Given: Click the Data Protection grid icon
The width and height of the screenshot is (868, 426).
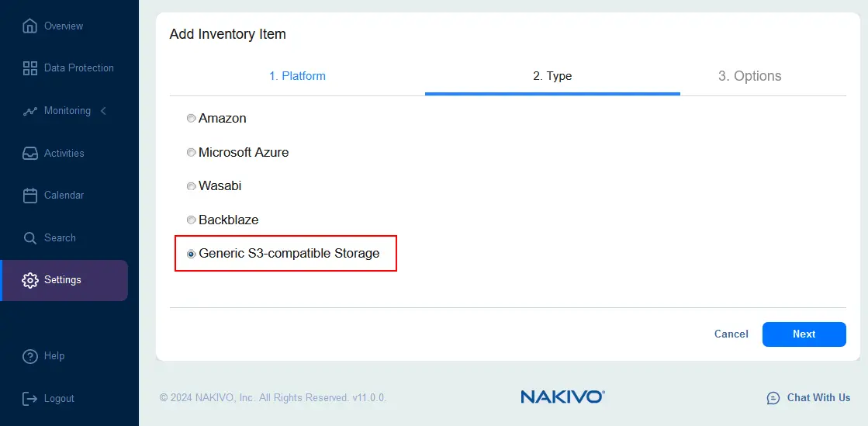Looking at the screenshot, I should click(x=30, y=68).
